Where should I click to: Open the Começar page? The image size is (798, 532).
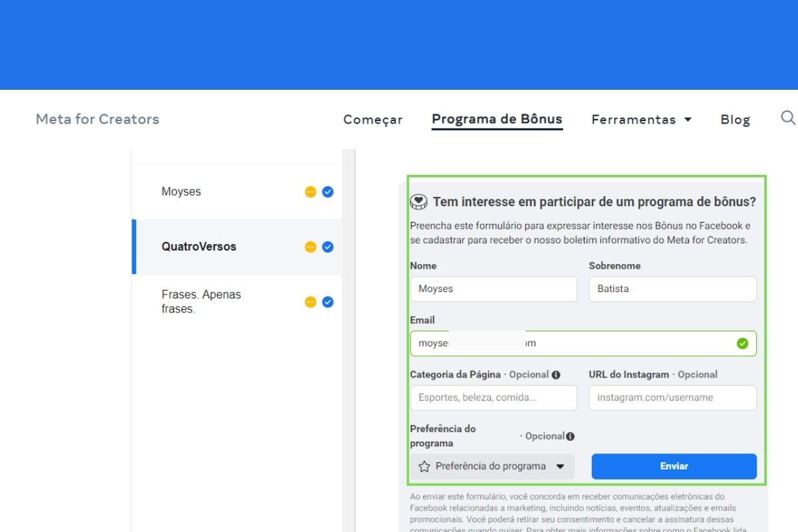[373, 120]
